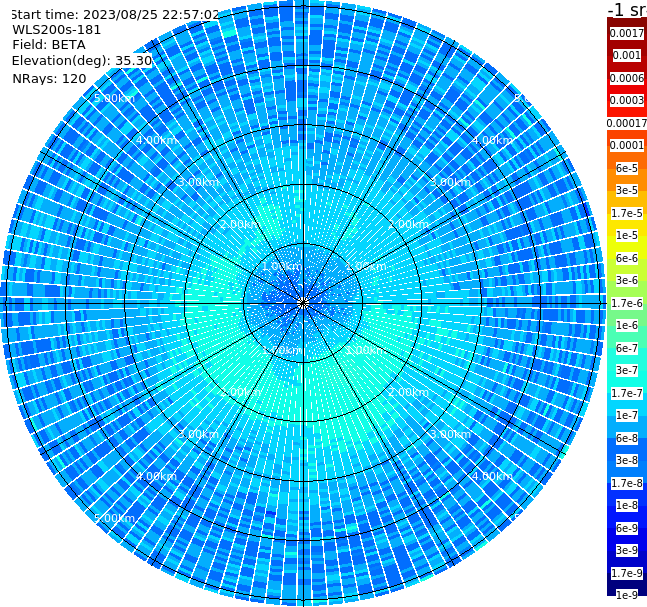The image size is (647, 607).
Task: Click the lower-left quadrant 2.00km range label
Action: (240, 392)
